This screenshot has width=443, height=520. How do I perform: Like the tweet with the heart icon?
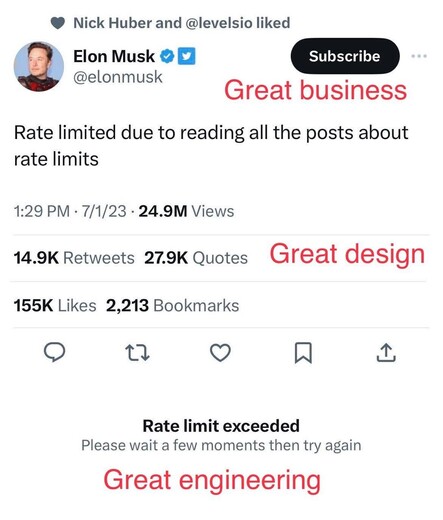tap(220, 353)
